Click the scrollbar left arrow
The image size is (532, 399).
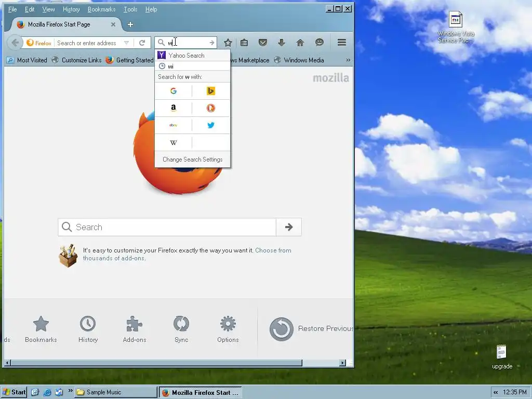(7, 363)
